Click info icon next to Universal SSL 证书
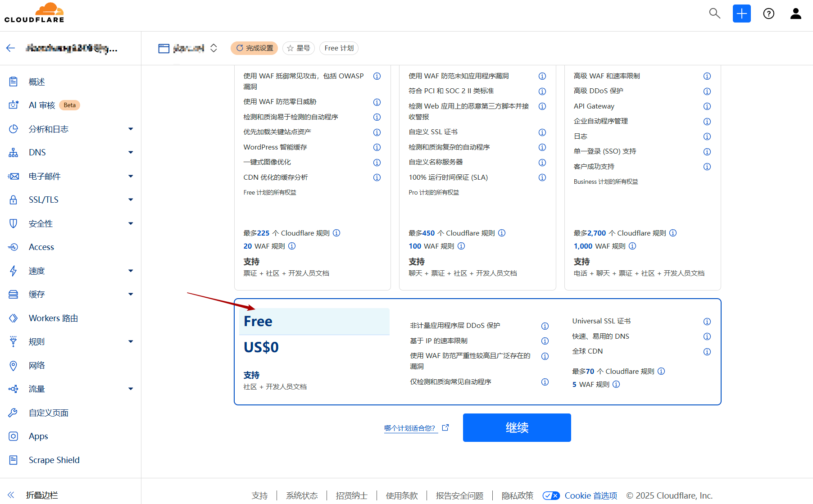Screen dimensions: 813x504 [707, 322]
